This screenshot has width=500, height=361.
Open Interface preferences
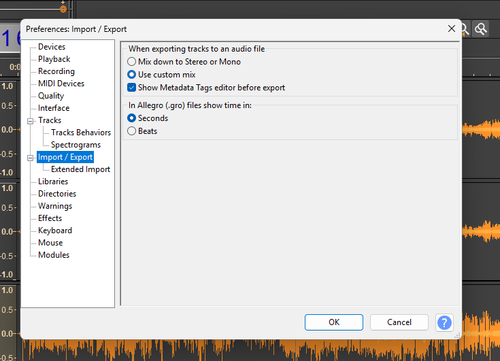(x=54, y=108)
